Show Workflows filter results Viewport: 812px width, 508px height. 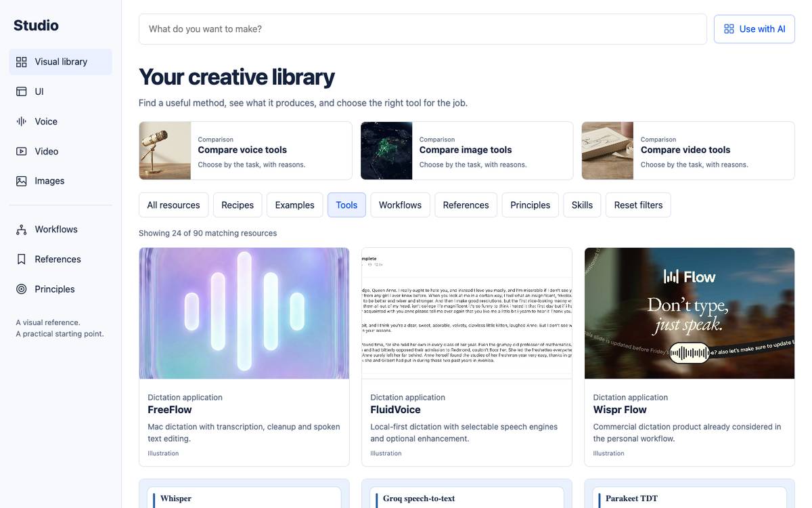tap(400, 205)
